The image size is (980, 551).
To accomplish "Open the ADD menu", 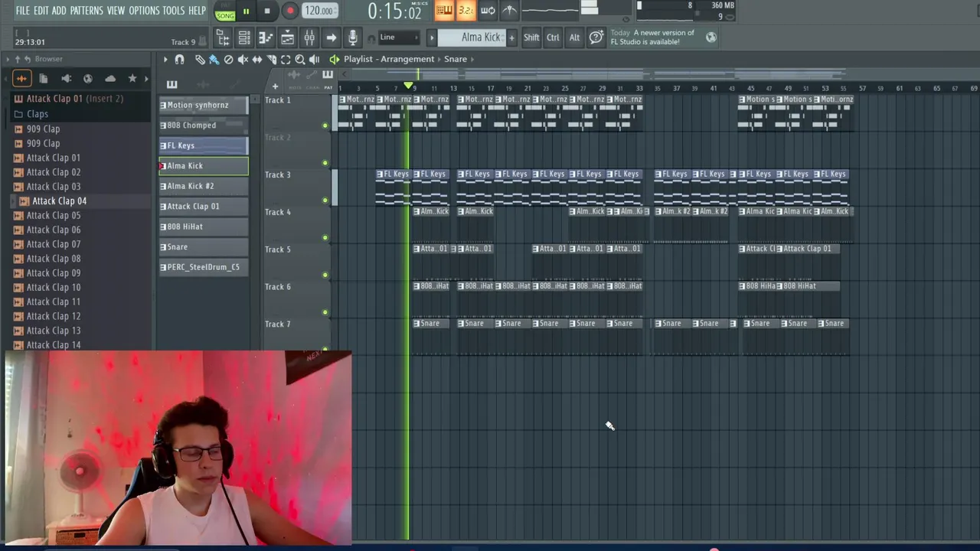I will coord(59,11).
